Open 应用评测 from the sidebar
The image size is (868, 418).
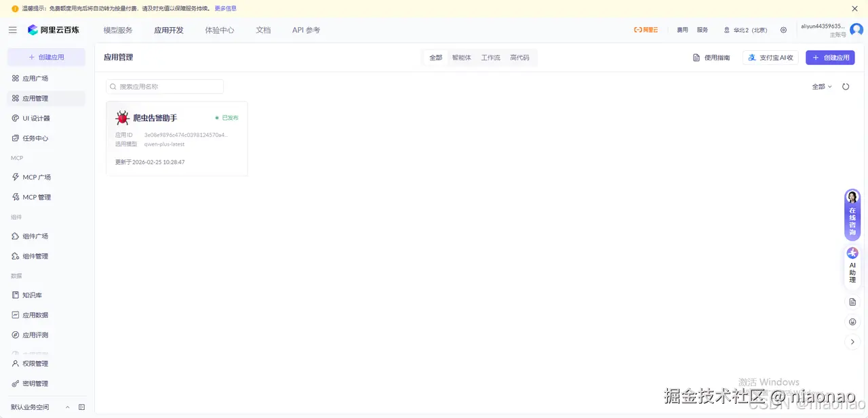point(31,334)
